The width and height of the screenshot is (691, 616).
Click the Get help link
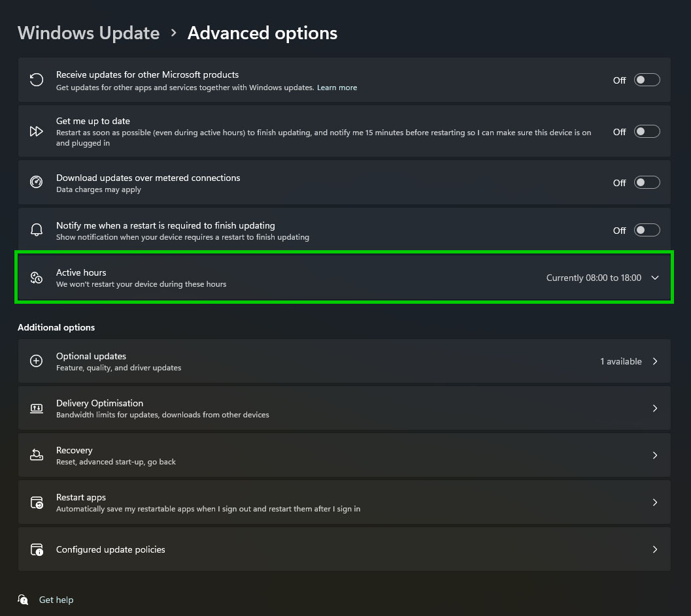click(x=56, y=600)
